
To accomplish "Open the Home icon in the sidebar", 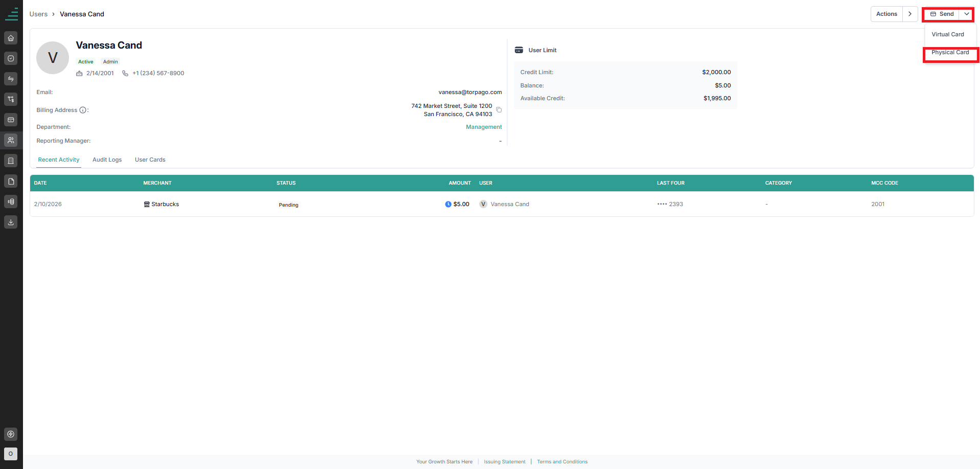I will point(11,38).
